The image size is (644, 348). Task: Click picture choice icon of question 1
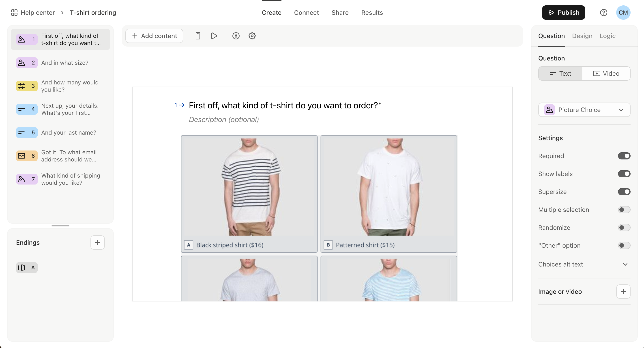[22, 39]
